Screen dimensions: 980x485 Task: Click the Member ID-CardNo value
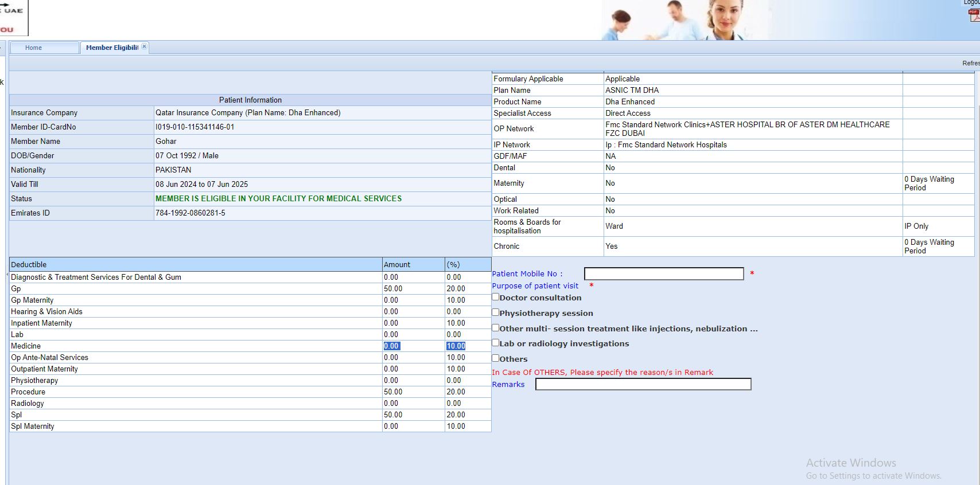pos(195,127)
